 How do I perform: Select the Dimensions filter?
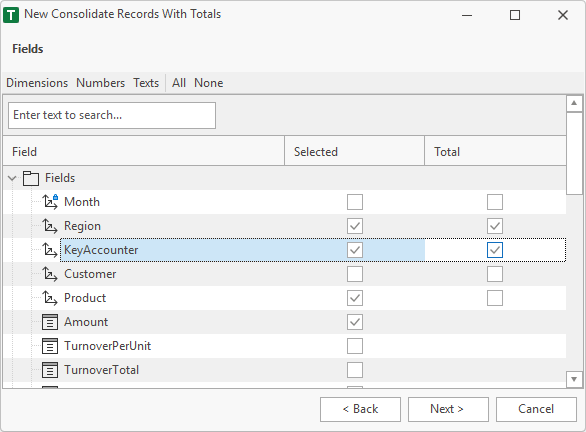[x=37, y=83]
